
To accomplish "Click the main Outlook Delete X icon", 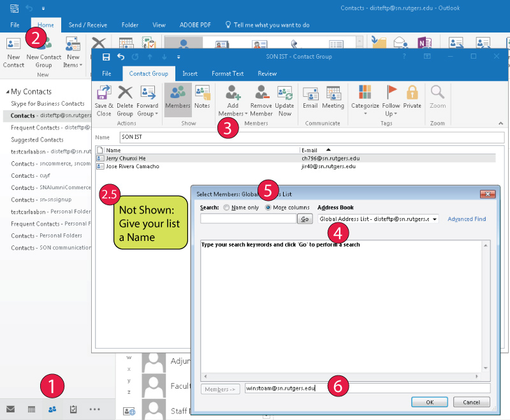I will (98, 43).
